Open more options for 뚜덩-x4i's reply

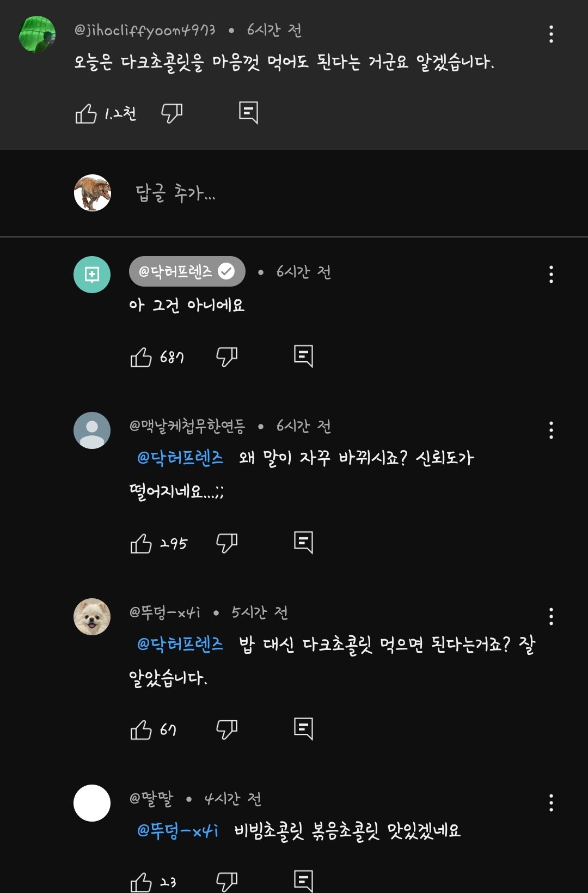pyautogui.click(x=551, y=617)
